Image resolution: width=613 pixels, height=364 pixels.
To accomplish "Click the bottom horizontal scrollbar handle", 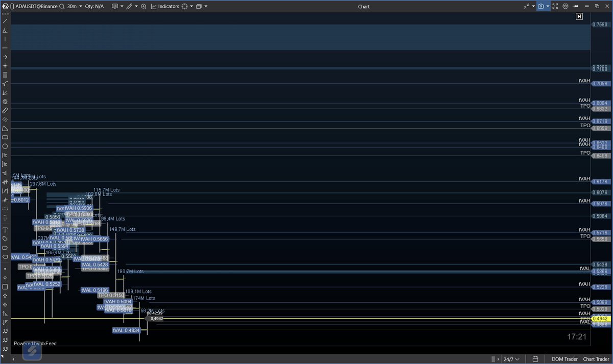I will click(x=492, y=359).
